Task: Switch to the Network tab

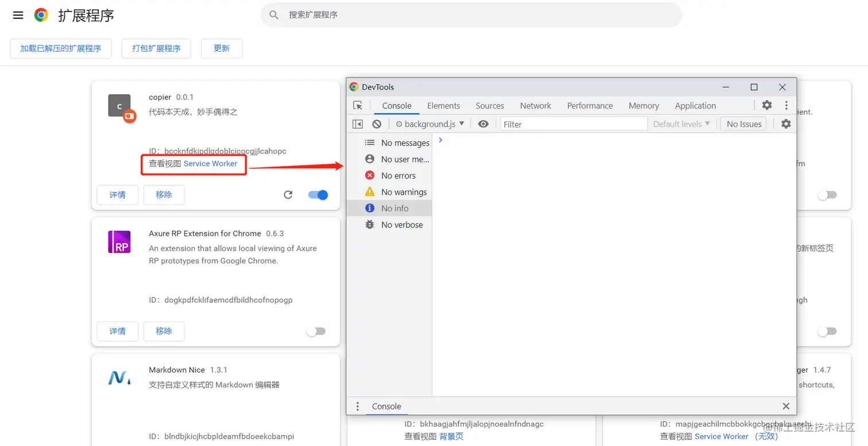Action: pyautogui.click(x=536, y=106)
